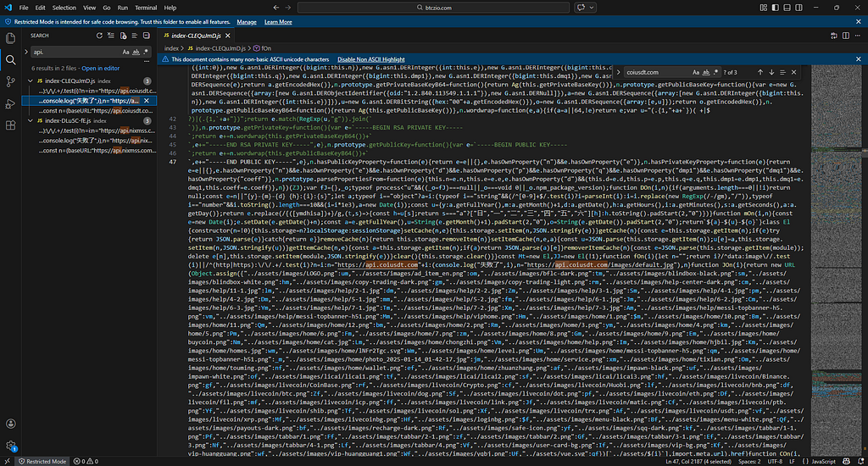Open the File menu
The width and height of the screenshot is (868, 466).
pyautogui.click(x=23, y=8)
